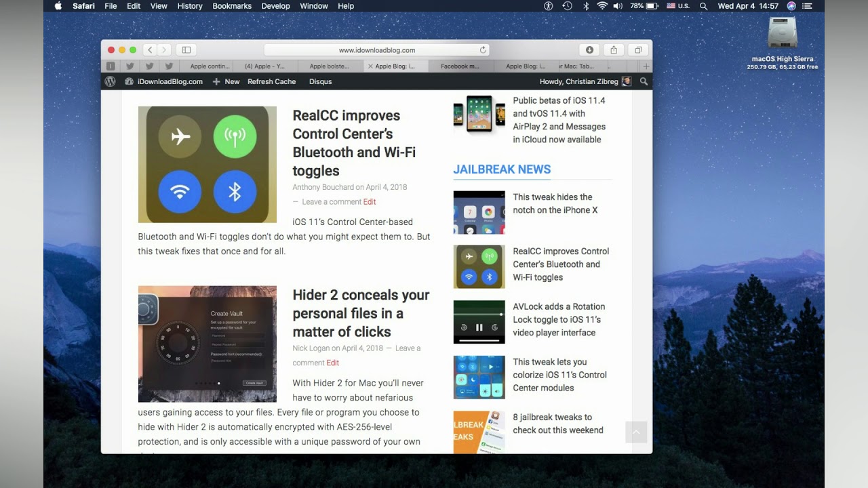Click the 78% battery status icon
The image size is (868, 488).
644,6
